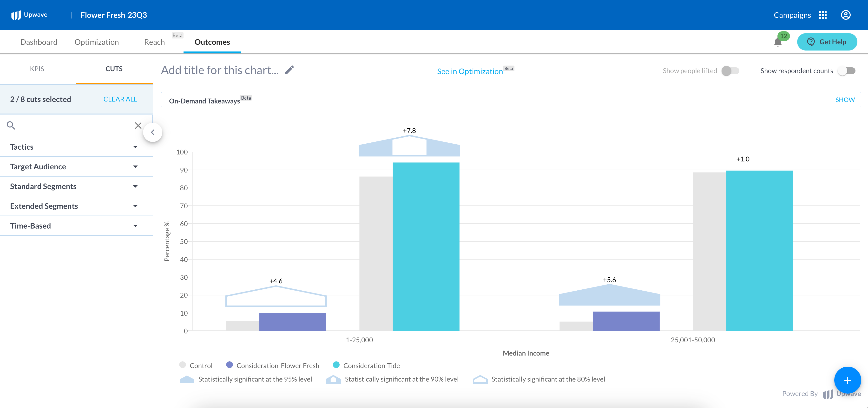868x408 pixels.
Task: Open See in Optimization link
Action: [470, 71]
